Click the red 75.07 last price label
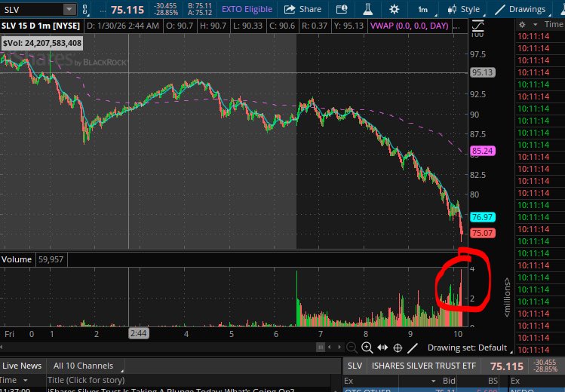Screen dimensions: 565x392 [483, 233]
